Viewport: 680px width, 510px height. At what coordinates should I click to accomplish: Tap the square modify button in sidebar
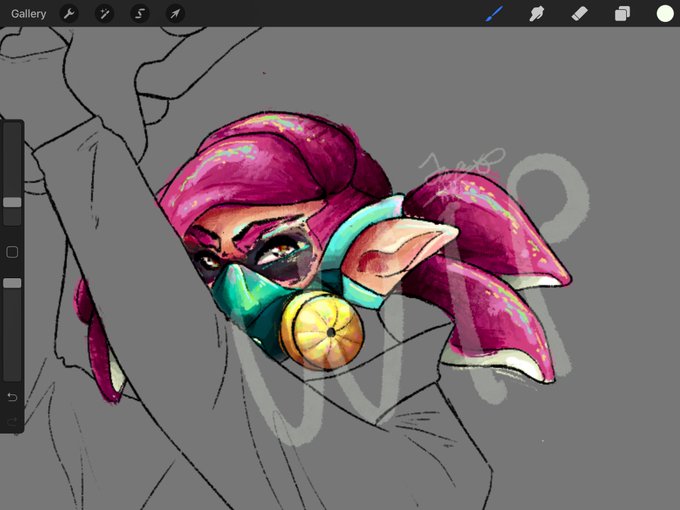coord(12,252)
